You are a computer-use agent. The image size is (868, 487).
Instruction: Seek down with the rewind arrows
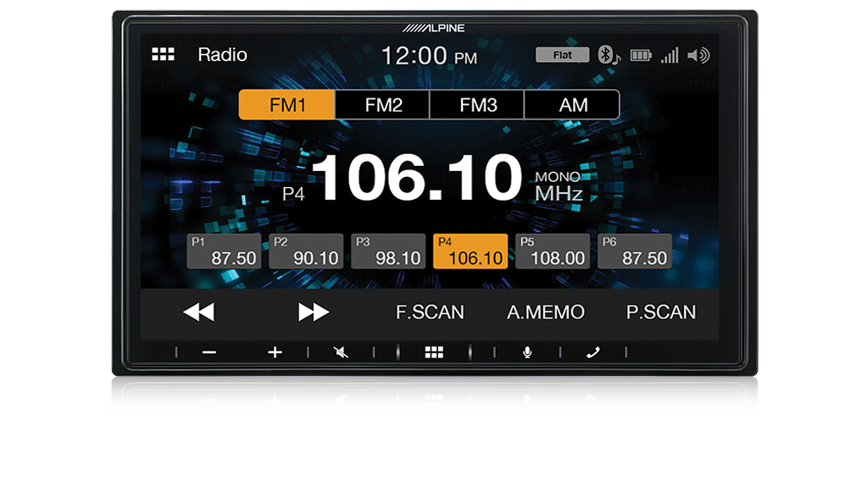(198, 313)
